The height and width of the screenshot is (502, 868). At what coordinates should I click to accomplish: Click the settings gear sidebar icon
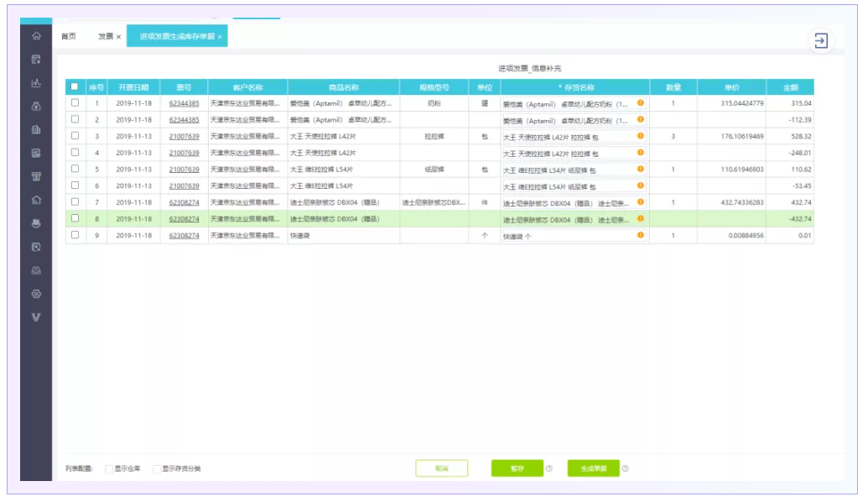click(36, 294)
